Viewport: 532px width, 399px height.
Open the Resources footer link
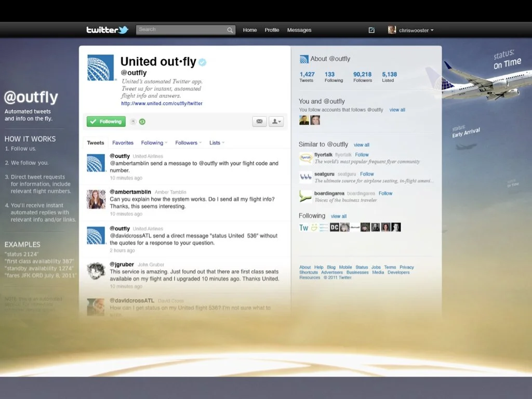point(310,277)
